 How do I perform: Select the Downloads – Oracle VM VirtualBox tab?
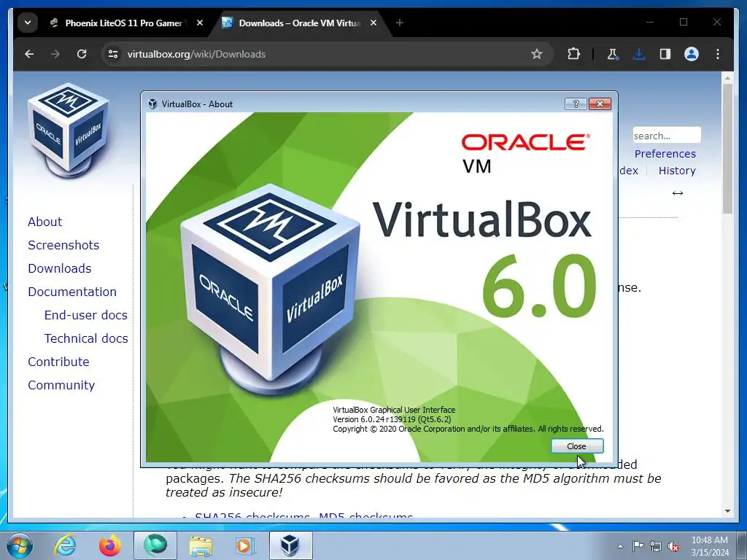pos(299,23)
